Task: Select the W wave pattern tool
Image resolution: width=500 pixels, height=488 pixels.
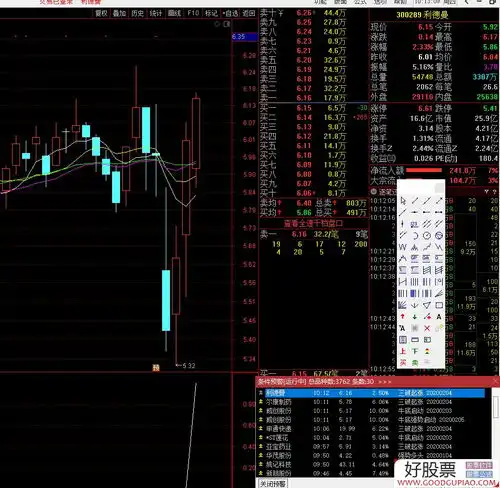Action: point(403,247)
